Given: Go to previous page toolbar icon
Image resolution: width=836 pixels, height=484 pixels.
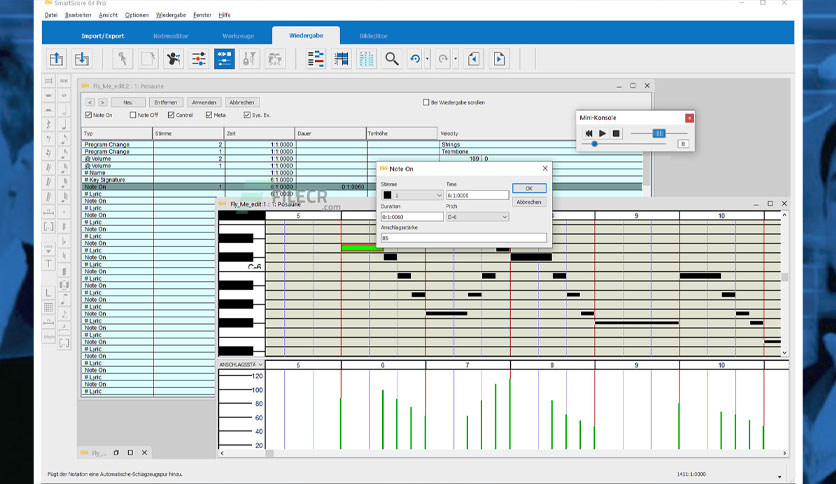Looking at the screenshot, I should click(x=473, y=59).
